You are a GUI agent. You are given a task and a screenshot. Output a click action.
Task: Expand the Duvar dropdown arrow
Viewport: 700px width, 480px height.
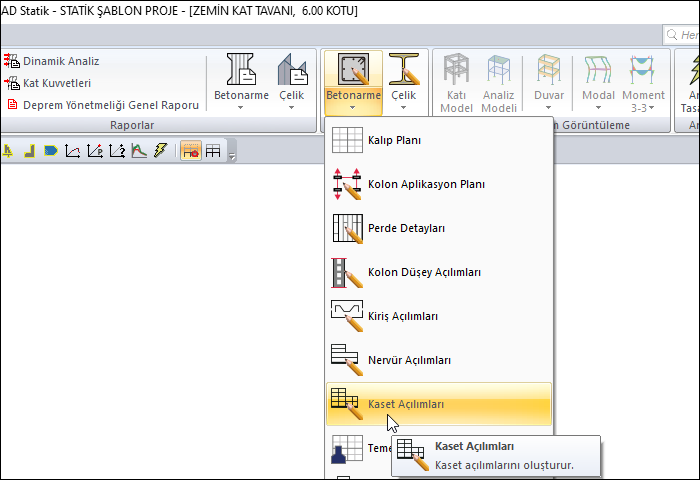(x=549, y=108)
